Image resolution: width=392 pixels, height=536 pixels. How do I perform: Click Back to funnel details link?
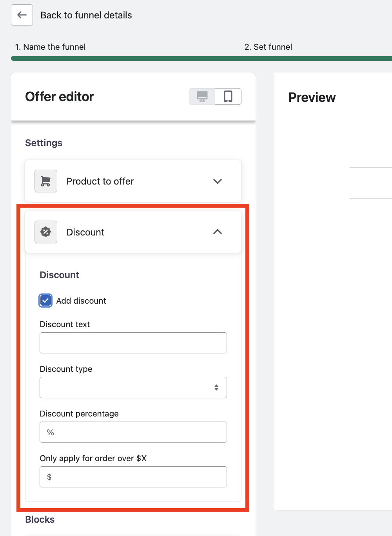[x=86, y=15]
